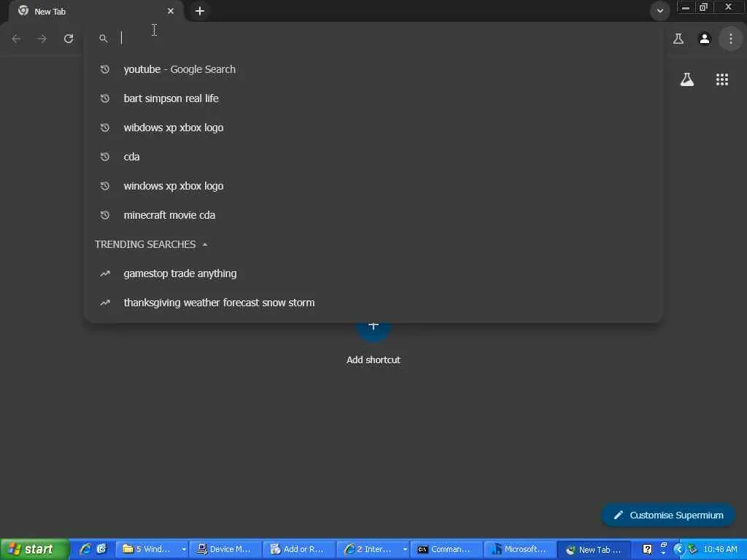Switch to Command Prompt in the taskbar
Viewport: 747px width, 560px height.
446,549
